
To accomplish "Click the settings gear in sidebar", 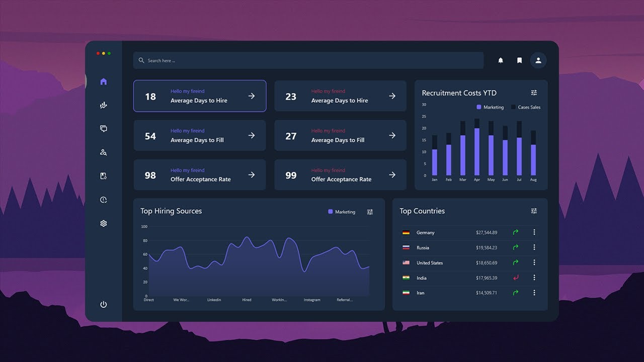I will click(103, 223).
